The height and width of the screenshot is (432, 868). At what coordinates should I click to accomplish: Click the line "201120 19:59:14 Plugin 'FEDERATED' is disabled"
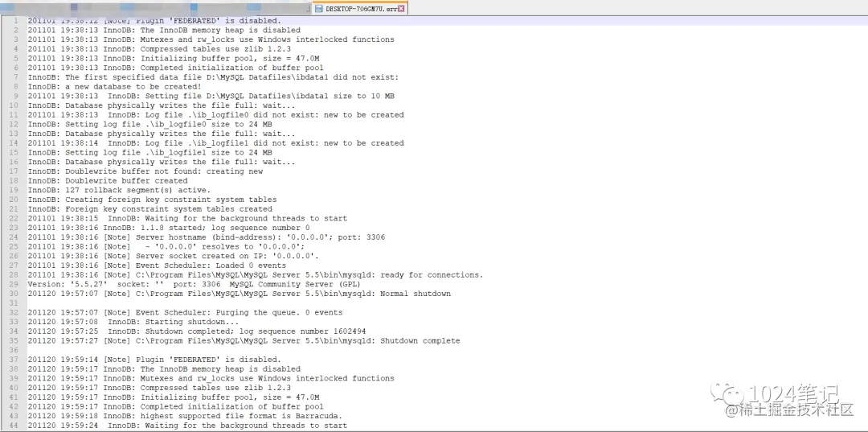point(154,360)
